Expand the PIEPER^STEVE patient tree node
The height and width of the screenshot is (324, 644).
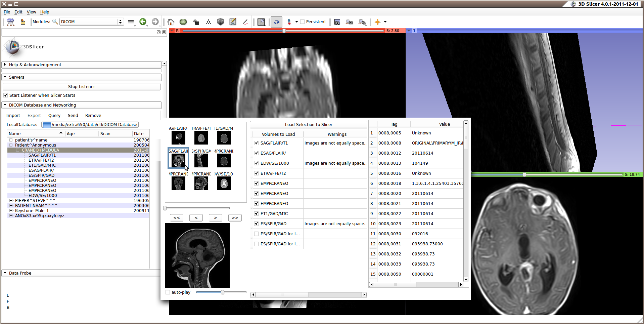point(11,201)
